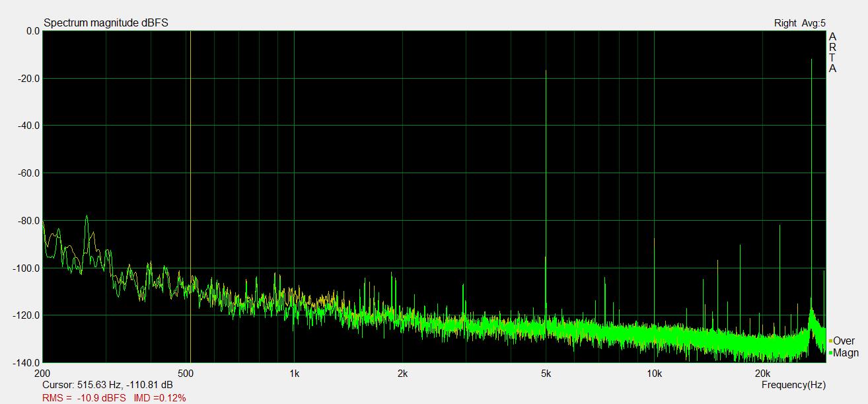This screenshot has width=868, height=404.
Task: Click the 'Spectrum magnitude dBFS' title text
Action: click(x=106, y=23)
